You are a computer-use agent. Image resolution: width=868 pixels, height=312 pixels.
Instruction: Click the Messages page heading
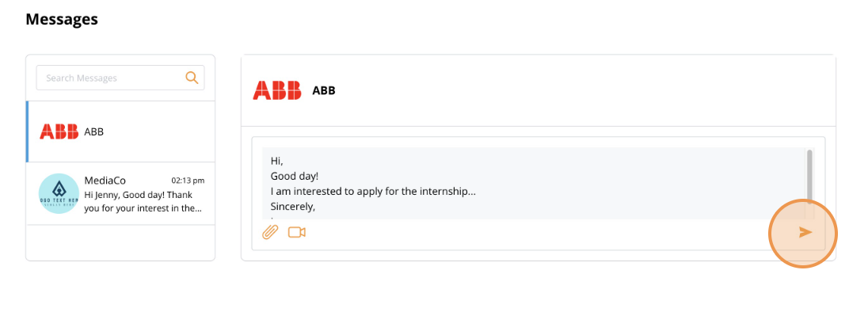point(62,19)
